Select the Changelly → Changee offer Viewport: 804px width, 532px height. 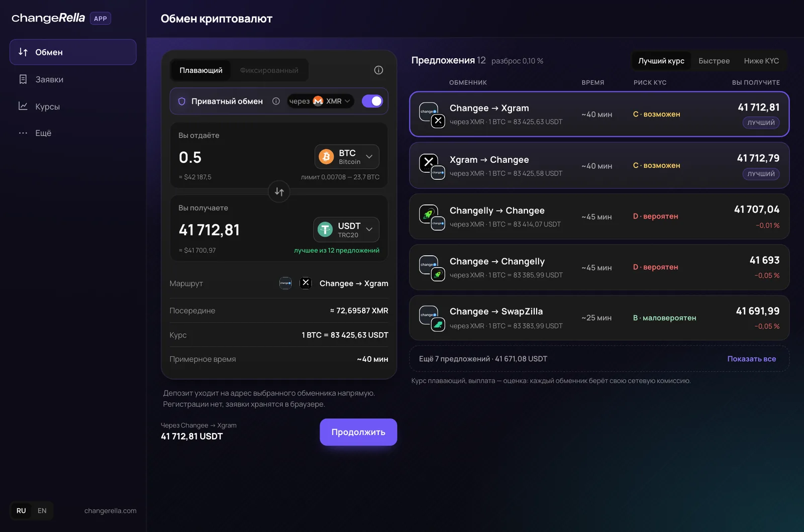click(599, 217)
